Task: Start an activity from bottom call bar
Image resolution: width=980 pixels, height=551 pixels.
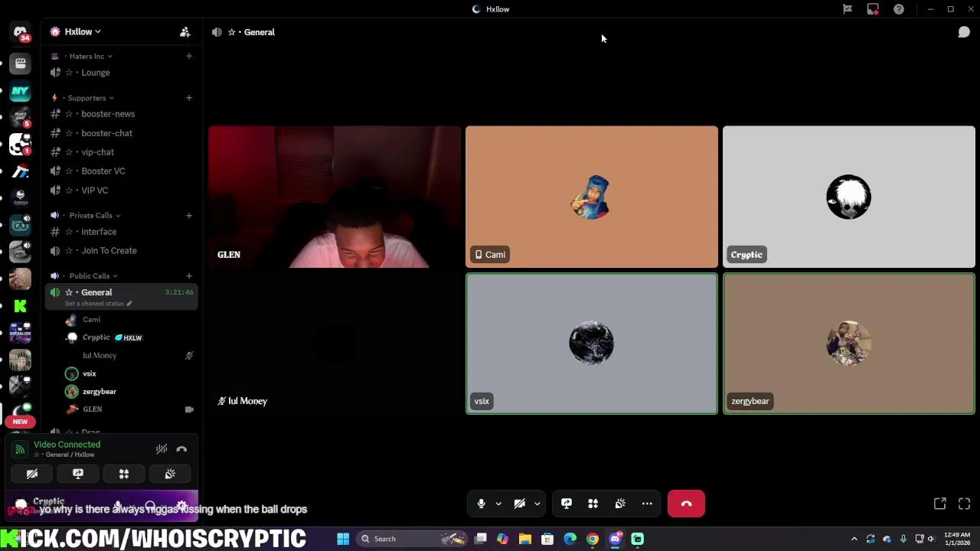Action: [x=593, y=504]
